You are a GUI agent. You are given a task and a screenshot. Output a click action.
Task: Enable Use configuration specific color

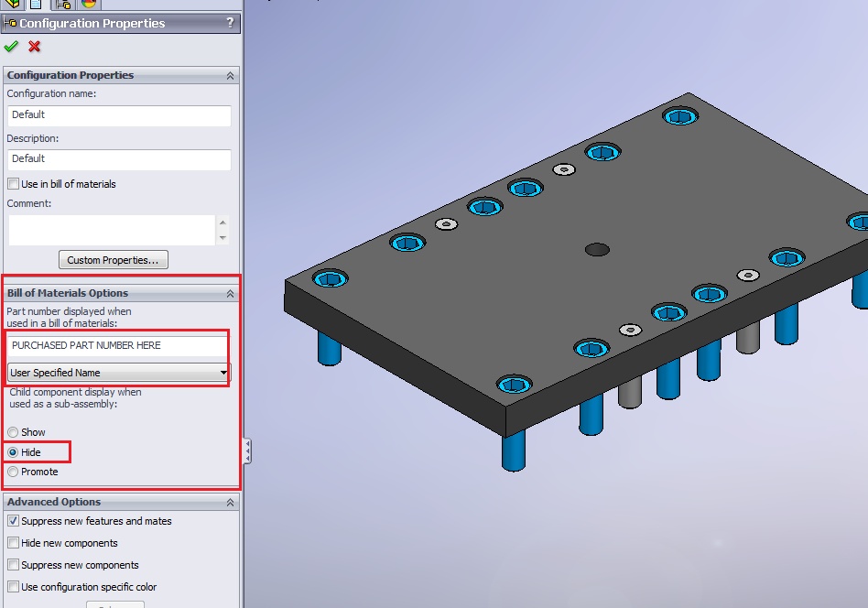[x=14, y=587]
